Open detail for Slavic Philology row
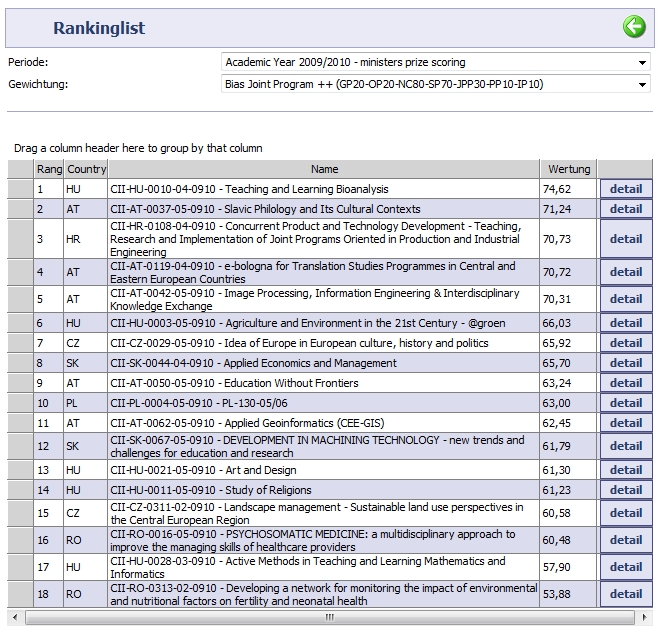Viewport: 663px width, 640px height. [x=626, y=209]
